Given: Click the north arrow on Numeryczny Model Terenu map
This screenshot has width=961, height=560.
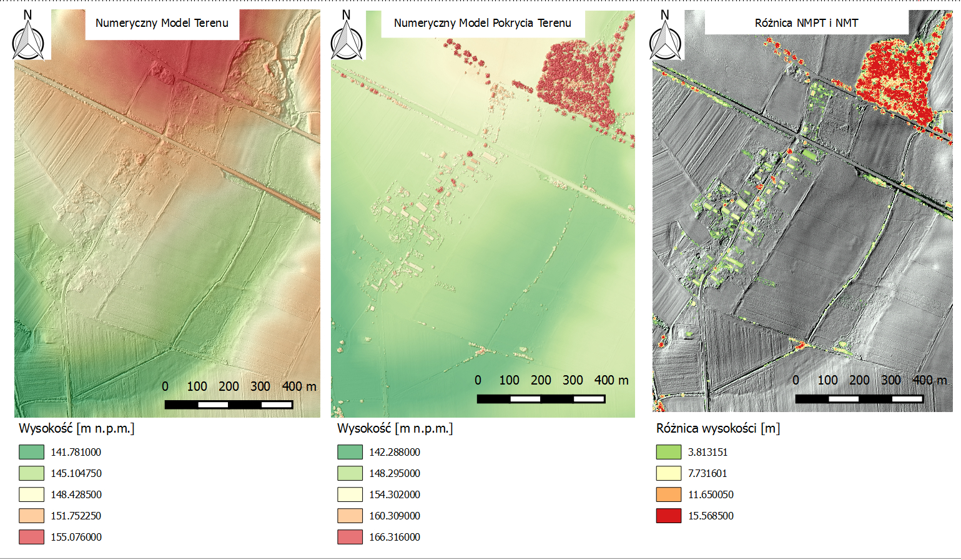Looking at the screenshot, I should [28, 35].
